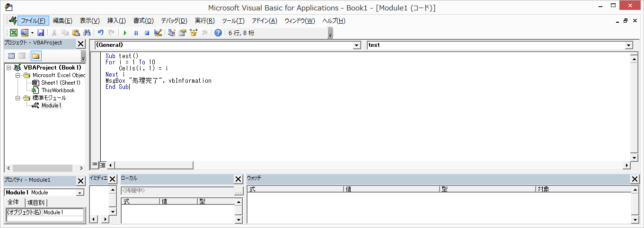Toggle Folders view in the project panel
Image resolution: width=644 pixels, height=228 pixels.
click(x=36, y=56)
